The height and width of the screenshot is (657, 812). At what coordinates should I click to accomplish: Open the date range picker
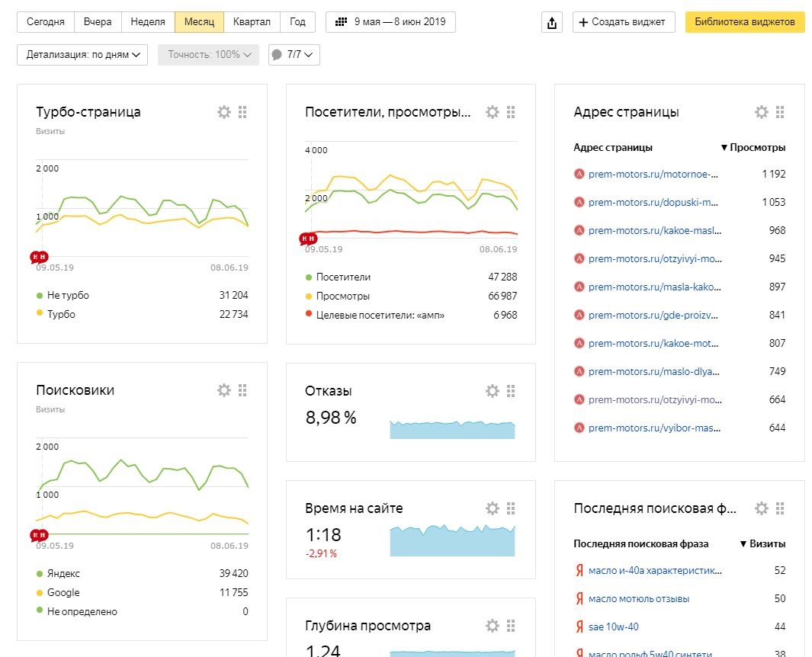(390, 22)
